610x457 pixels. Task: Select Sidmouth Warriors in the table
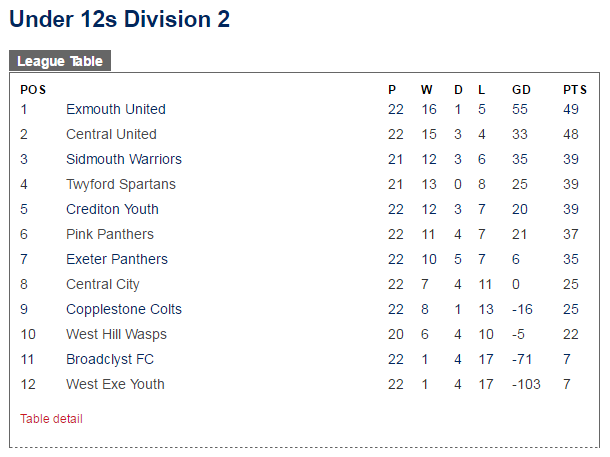click(x=124, y=159)
